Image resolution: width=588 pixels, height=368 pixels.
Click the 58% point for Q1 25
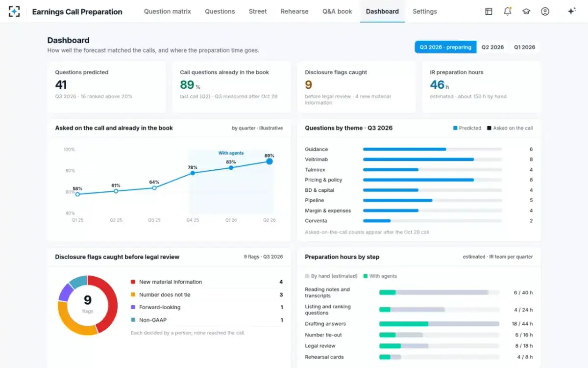[x=77, y=194]
